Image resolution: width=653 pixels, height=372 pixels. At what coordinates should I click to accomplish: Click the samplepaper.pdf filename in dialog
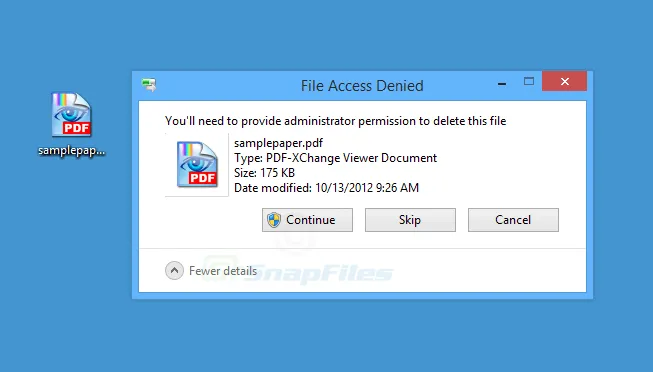click(x=278, y=143)
